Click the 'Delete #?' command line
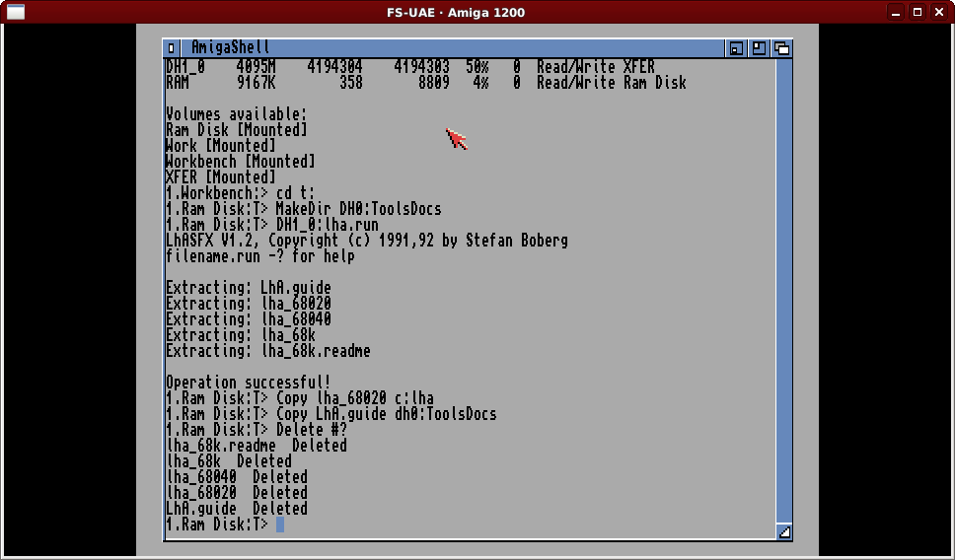This screenshot has height=560, width=955. point(257,430)
